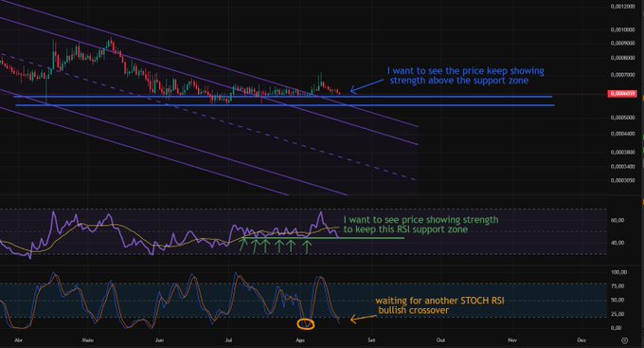Click the 0,0008000 price axis label
Screen dimensions: 644x348
coord(622,58)
